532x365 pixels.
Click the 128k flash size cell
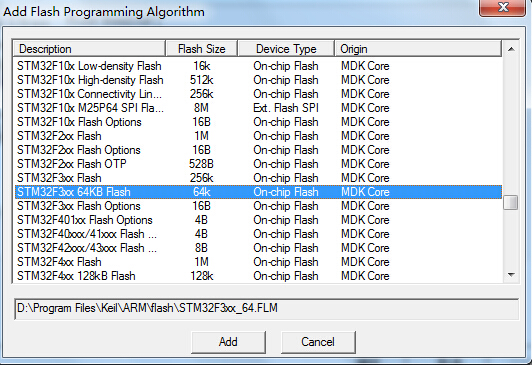click(202, 276)
